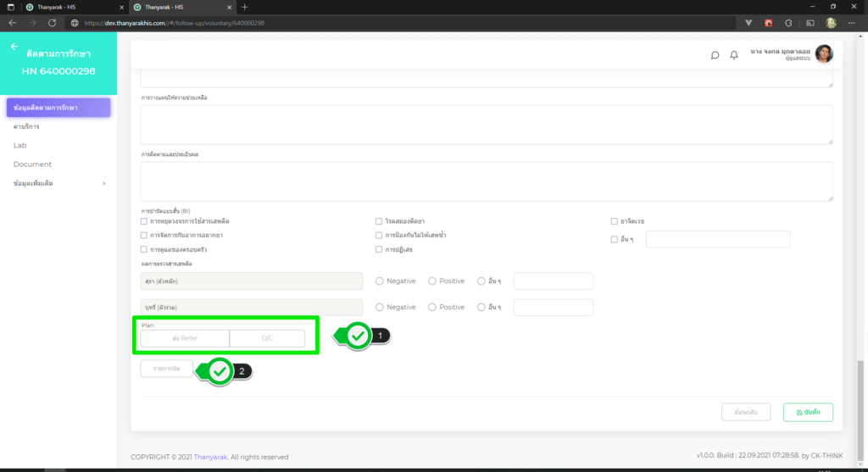Open the Lab sidebar menu item

[x=20, y=145]
